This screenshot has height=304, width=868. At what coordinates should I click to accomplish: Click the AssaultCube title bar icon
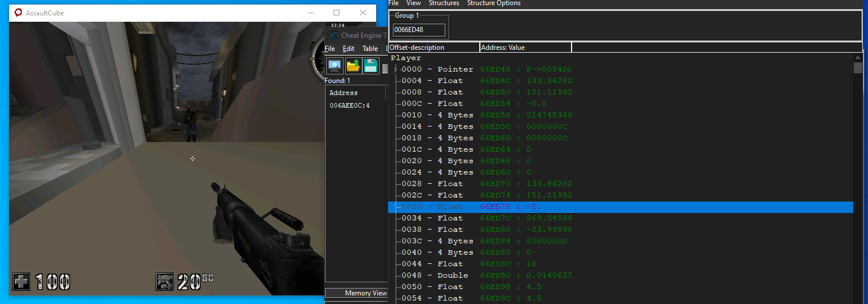[18, 13]
